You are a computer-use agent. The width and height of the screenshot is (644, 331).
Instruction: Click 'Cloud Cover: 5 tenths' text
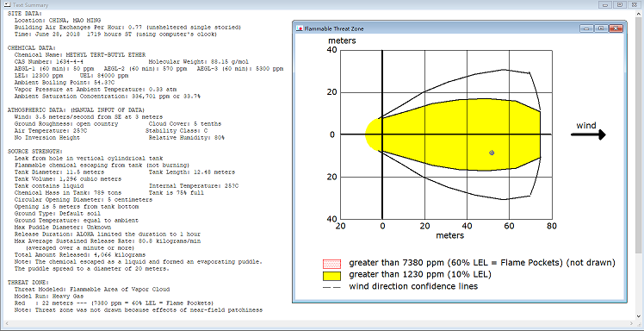[185, 124]
